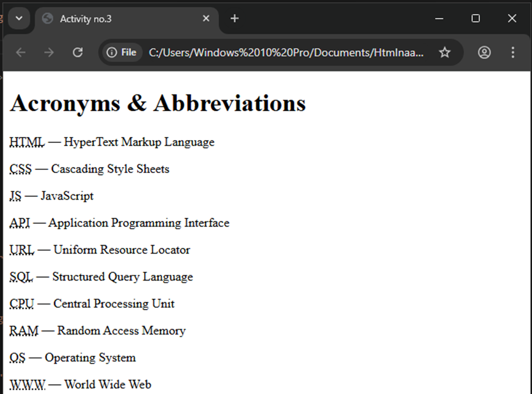Click the RAM abbreviation text
Image resolution: width=532 pixels, height=394 pixels.
24,331
